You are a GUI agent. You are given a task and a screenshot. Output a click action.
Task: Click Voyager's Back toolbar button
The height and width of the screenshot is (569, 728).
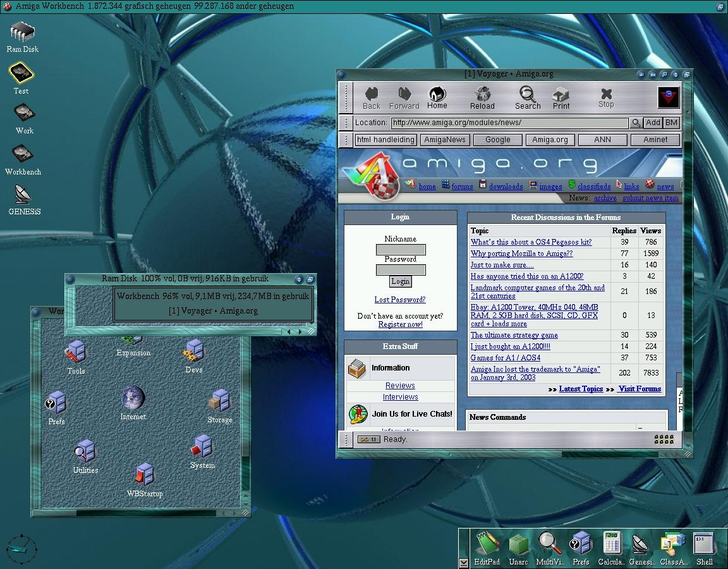(x=372, y=98)
